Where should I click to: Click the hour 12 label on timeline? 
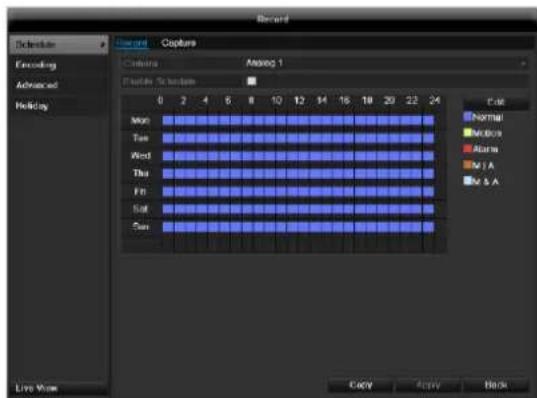(299, 100)
